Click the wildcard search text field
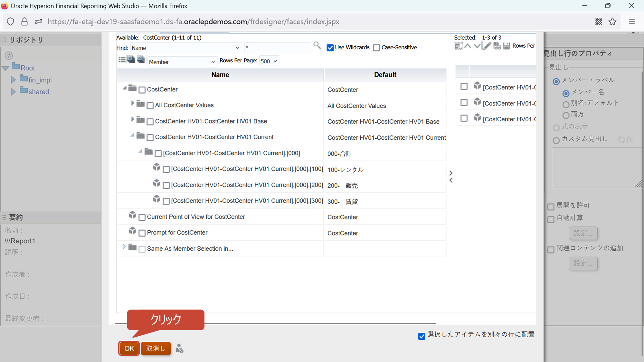This screenshot has height=362, width=644. click(277, 48)
